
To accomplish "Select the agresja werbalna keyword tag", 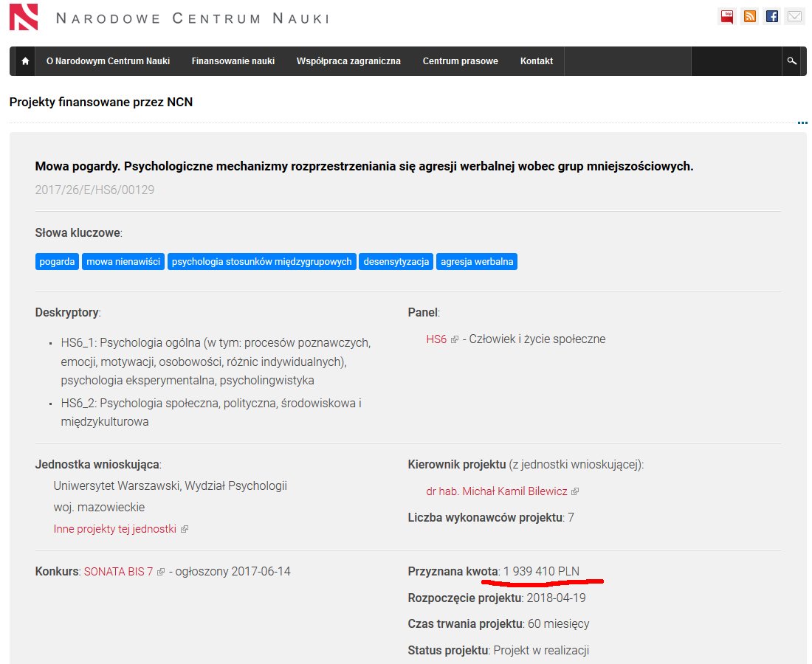I will 477,261.
